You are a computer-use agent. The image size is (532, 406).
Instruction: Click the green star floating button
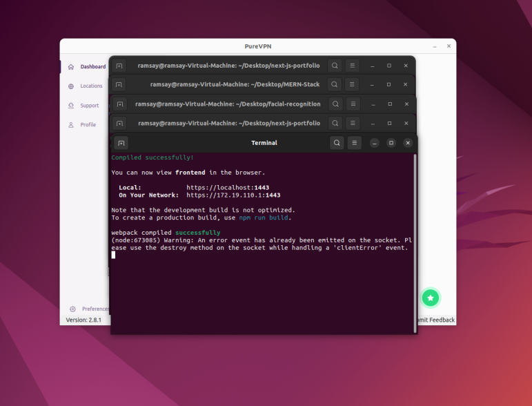click(x=431, y=298)
